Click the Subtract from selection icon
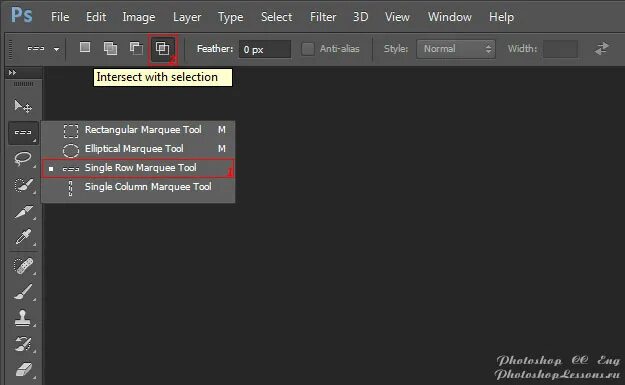Image resolution: width=625 pixels, height=385 pixels. pos(136,48)
